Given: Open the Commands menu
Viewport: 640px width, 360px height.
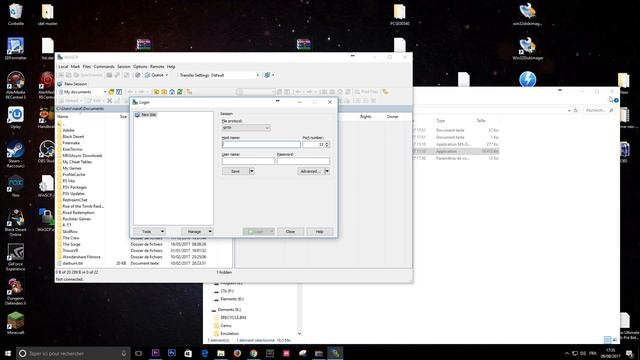Looking at the screenshot, I should pos(104,67).
